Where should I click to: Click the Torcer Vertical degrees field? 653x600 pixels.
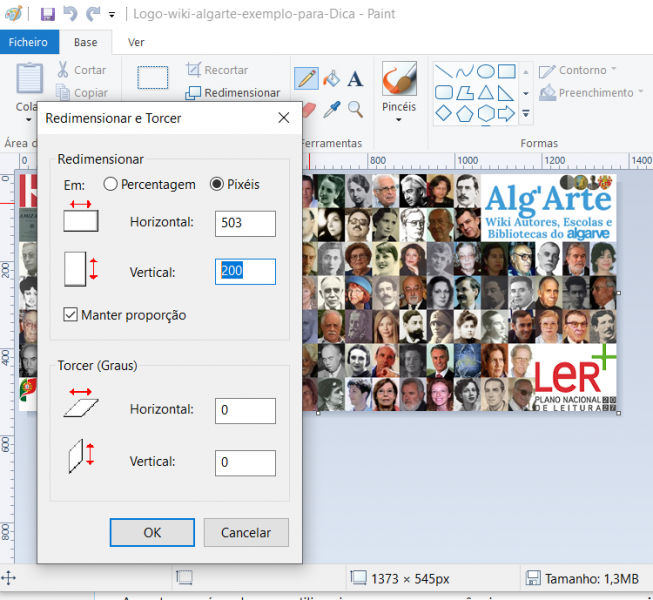coord(245,463)
